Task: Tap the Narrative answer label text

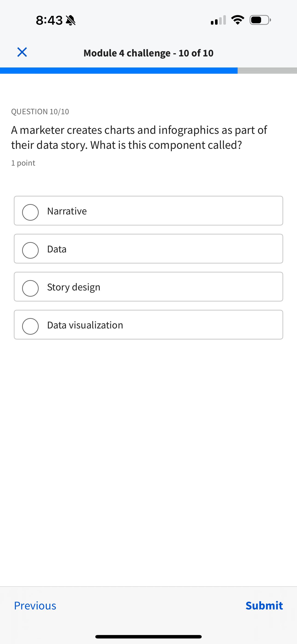Action: coord(67,211)
